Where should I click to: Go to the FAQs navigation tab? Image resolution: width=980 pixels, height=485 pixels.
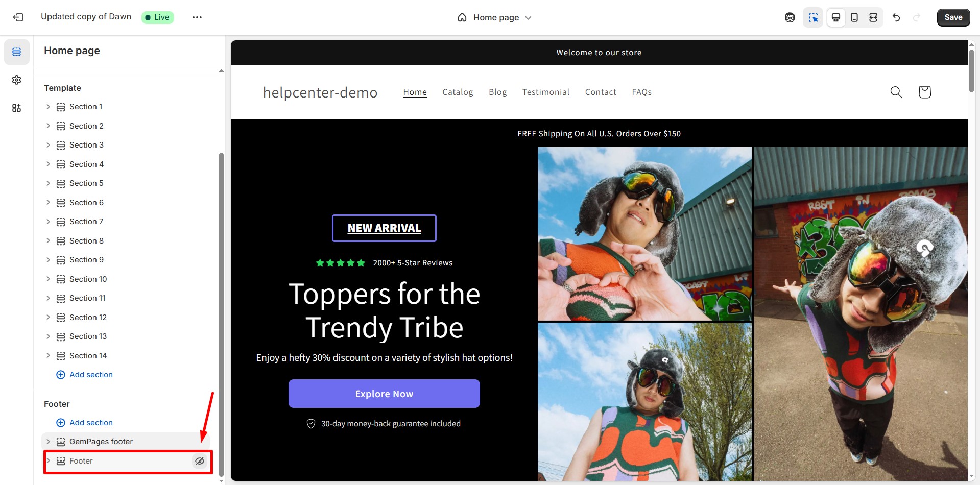641,92
